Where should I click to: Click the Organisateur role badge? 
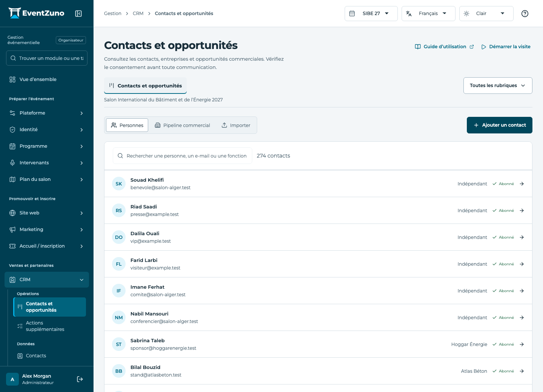point(71,40)
